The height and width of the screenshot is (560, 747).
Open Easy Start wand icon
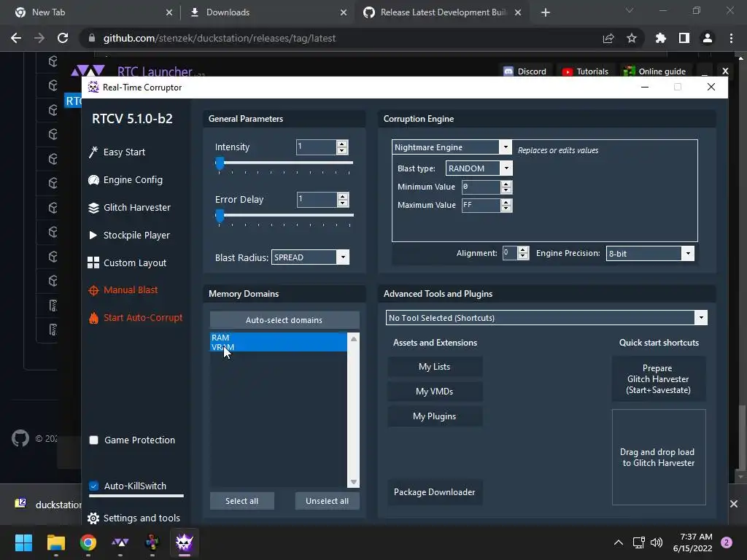[x=93, y=152]
